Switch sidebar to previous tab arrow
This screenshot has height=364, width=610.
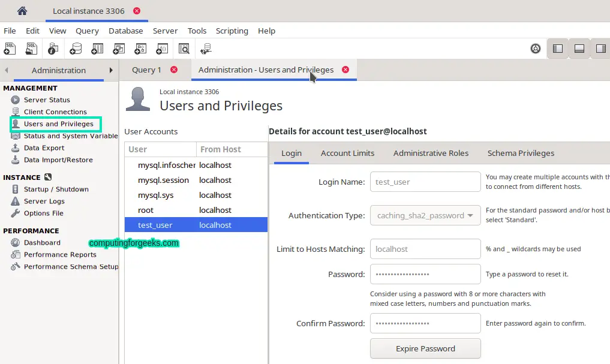pos(6,70)
